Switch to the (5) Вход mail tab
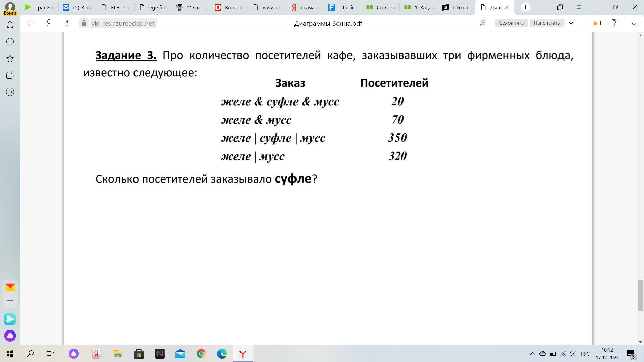644x362 pixels. point(77,7)
